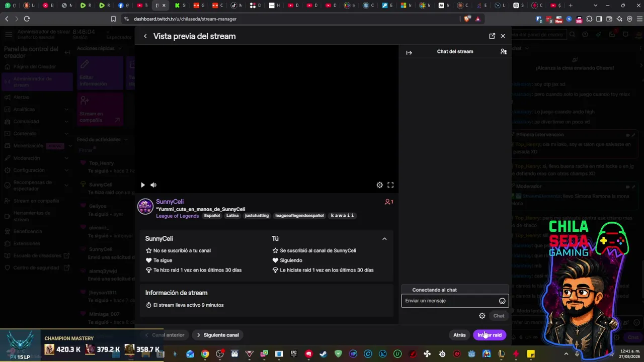Viewport: 644px width, 362px height.
Task: Open the pinwheel fan taskbar icon
Action: click(x=427, y=354)
